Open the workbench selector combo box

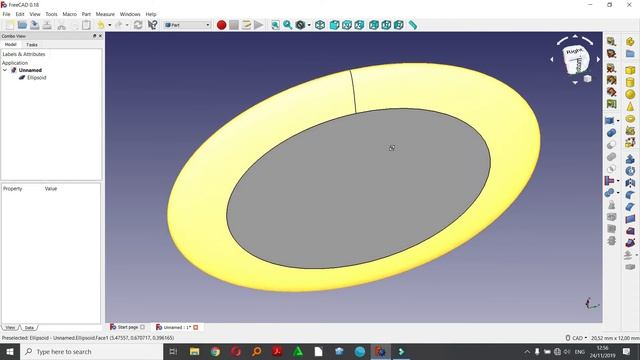pos(187,25)
